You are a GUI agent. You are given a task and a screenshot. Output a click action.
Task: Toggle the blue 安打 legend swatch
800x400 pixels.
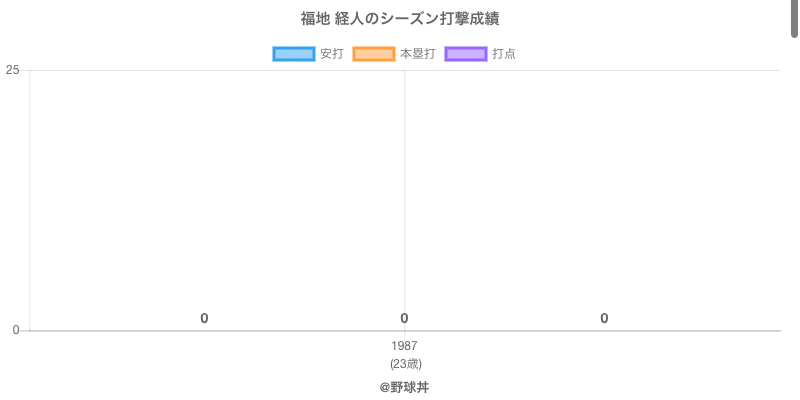click(294, 54)
